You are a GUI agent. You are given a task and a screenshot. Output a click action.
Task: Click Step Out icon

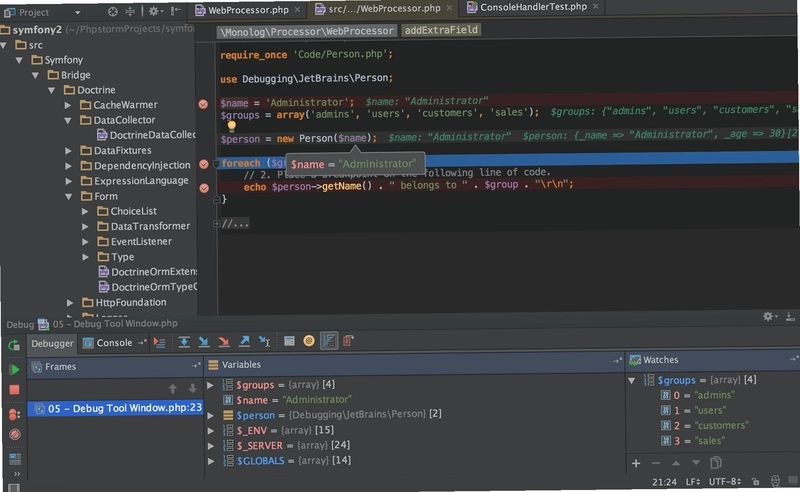point(244,341)
